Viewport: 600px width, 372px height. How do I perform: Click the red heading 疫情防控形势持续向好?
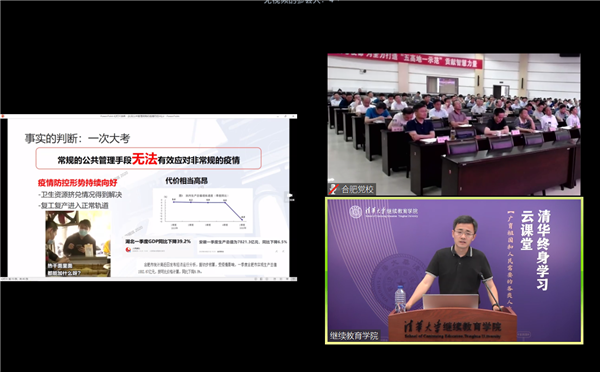click(x=77, y=183)
